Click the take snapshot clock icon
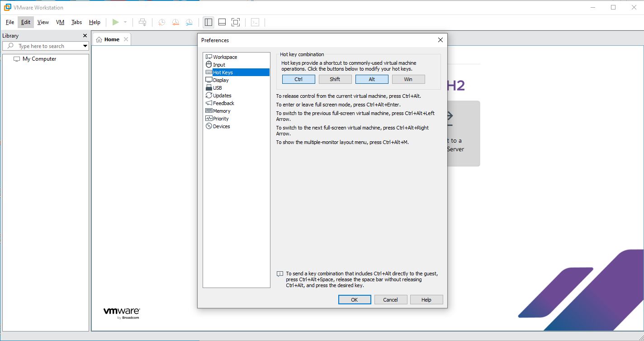This screenshot has width=644, height=341. coord(161,22)
